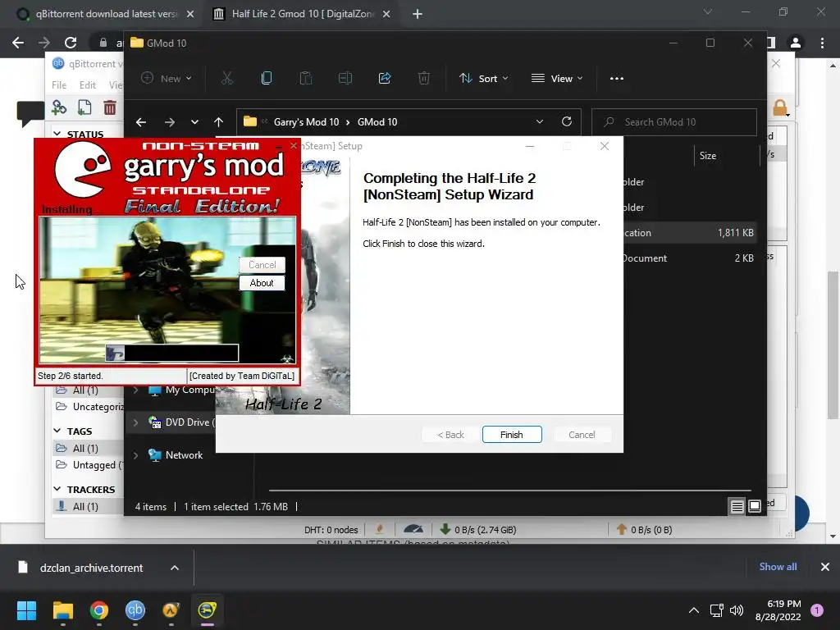Open qBittorrent File menu
The image size is (840, 630).
coord(59,85)
